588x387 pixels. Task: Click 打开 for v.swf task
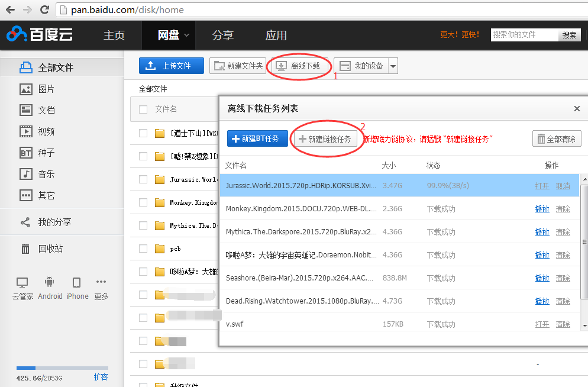tap(542, 324)
